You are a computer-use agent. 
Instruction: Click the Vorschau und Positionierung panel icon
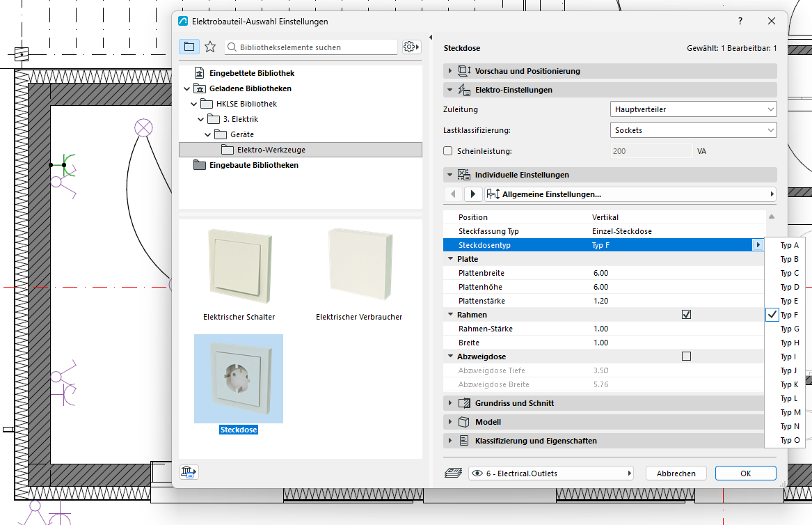tap(464, 71)
